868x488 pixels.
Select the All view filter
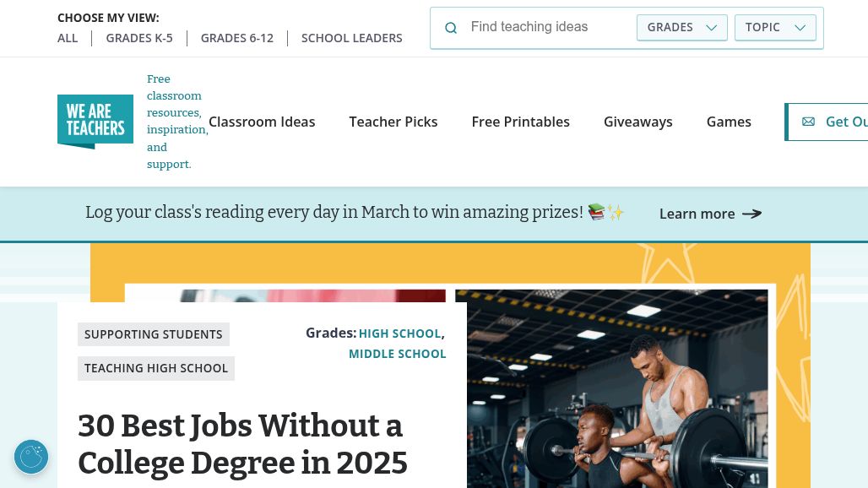(x=68, y=38)
